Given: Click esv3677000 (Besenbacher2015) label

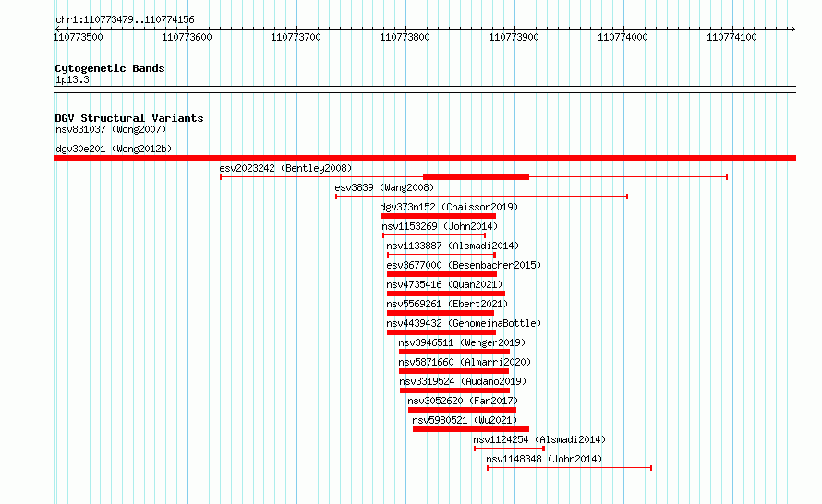Looking at the screenshot, I should click(x=464, y=265).
